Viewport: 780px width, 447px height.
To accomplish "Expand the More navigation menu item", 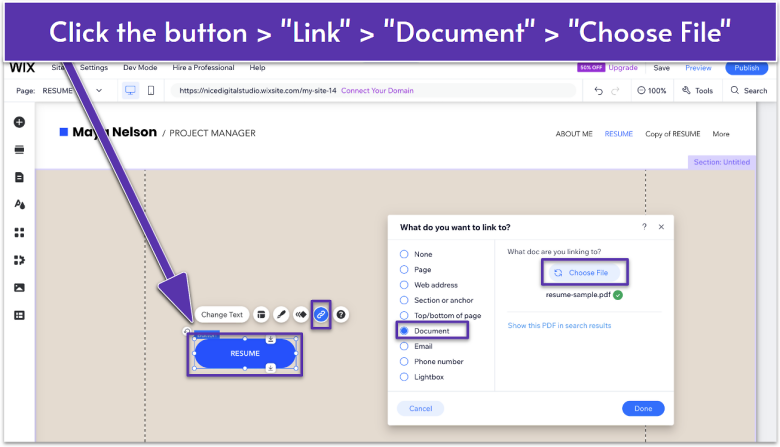I will (x=721, y=133).
